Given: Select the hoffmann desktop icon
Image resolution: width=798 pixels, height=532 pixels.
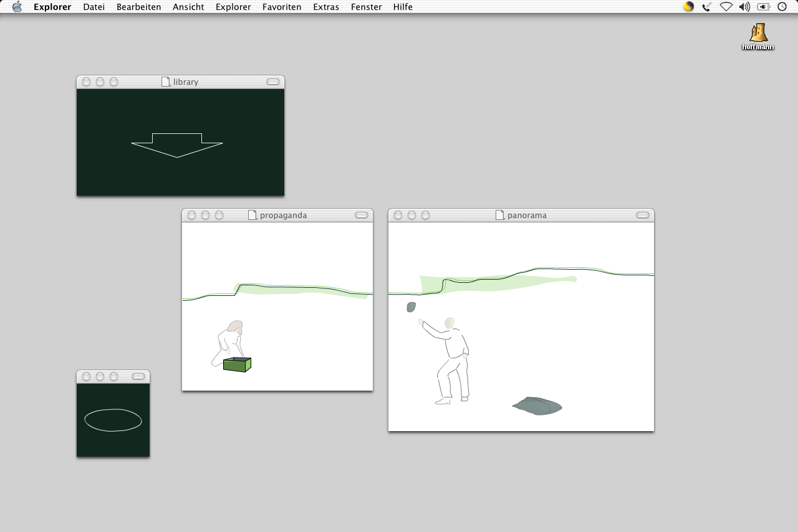Looking at the screenshot, I should click(758, 37).
